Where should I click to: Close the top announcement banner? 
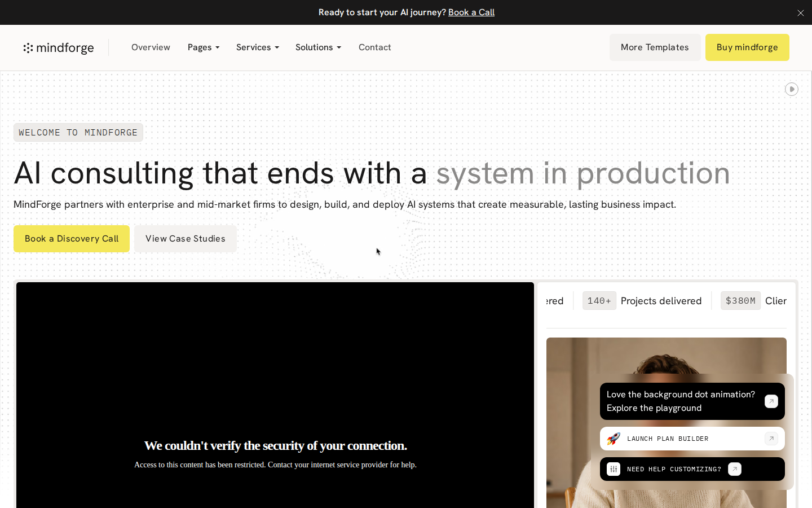point(800,12)
